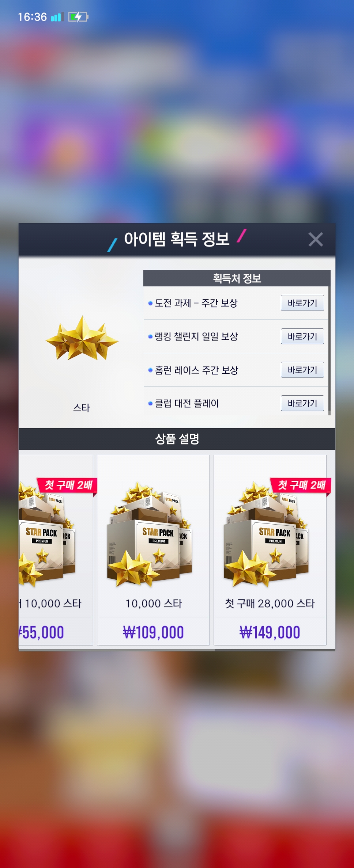Open 랭킹 챌린지 일일 보상 바로가기
The image size is (354, 868).
point(302,336)
